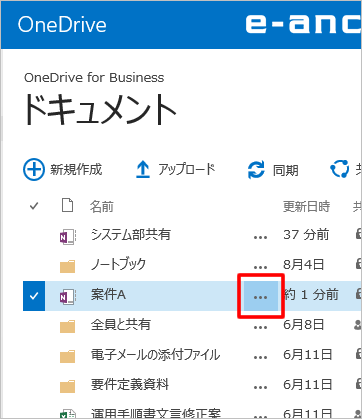The image size is (362, 419).
Task: Open ellipsis menu for システム部共有
Action: (260, 237)
